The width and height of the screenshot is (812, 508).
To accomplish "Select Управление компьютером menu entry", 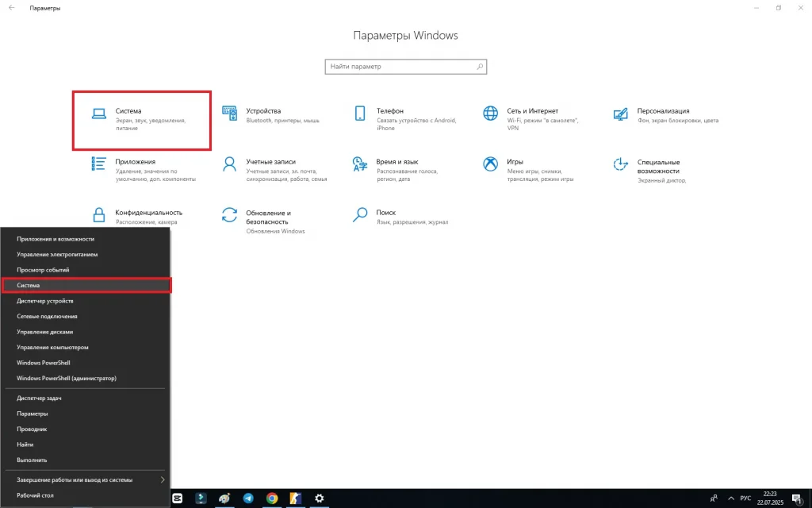I will [x=85, y=348].
